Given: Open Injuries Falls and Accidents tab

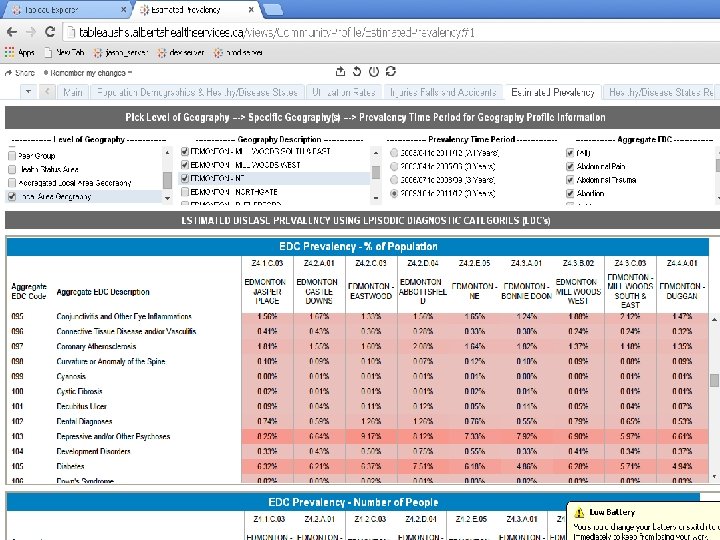Looking at the screenshot, I should 443,92.
